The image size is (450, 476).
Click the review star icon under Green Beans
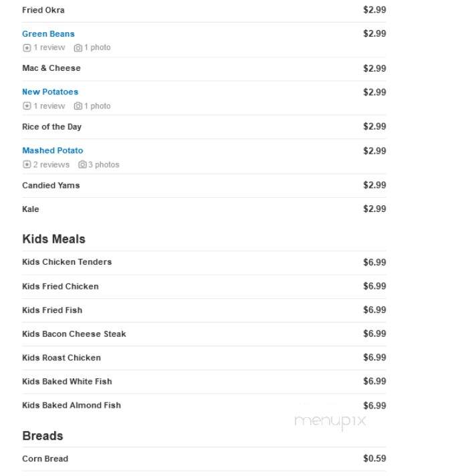coord(27,47)
